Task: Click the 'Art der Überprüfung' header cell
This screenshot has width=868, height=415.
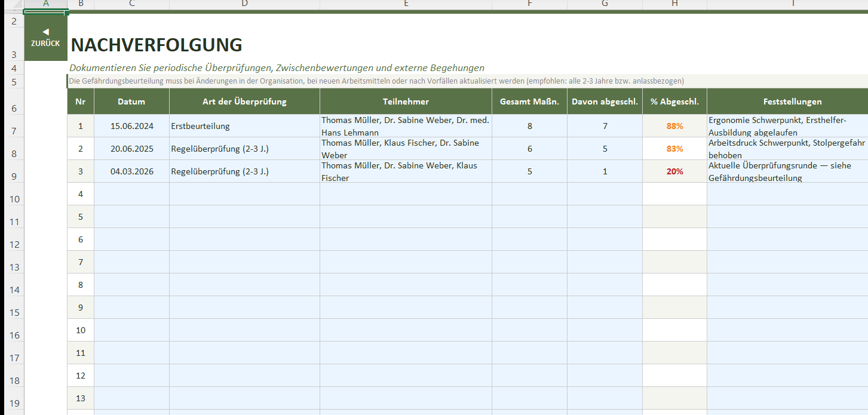Action: 244,102
